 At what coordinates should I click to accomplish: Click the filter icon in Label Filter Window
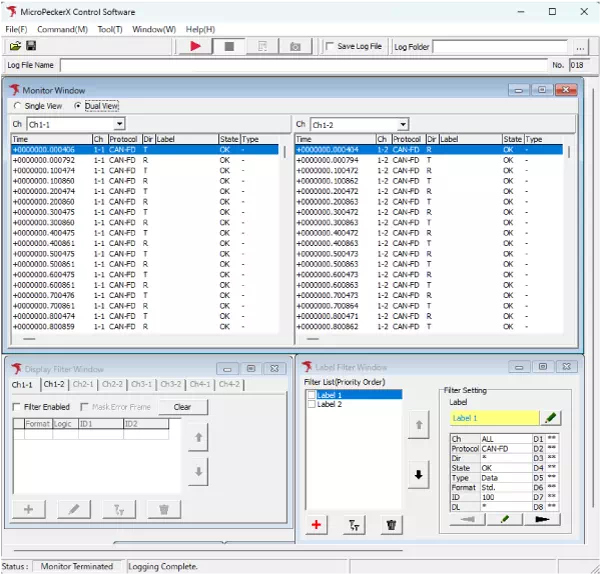point(354,524)
